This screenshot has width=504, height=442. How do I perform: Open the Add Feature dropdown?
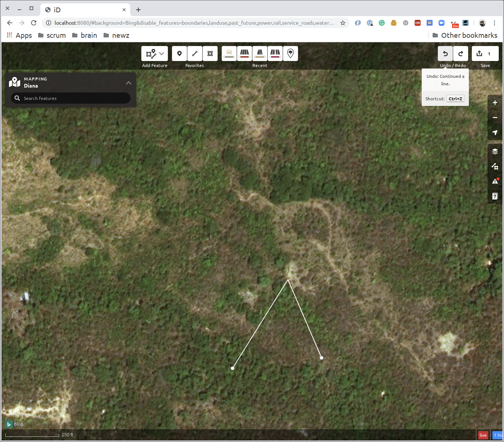coord(154,54)
